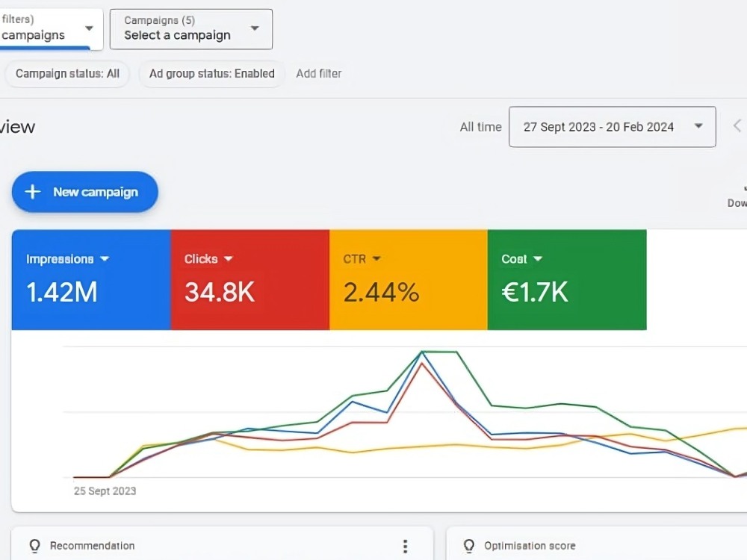This screenshot has height=560, width=747.
Task: Click the Optimisation score heading
Action: coord(530,546)
